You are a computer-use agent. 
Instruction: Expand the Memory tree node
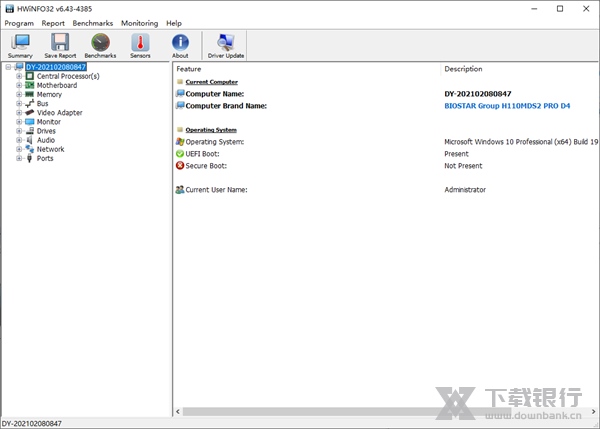point(19,95)
